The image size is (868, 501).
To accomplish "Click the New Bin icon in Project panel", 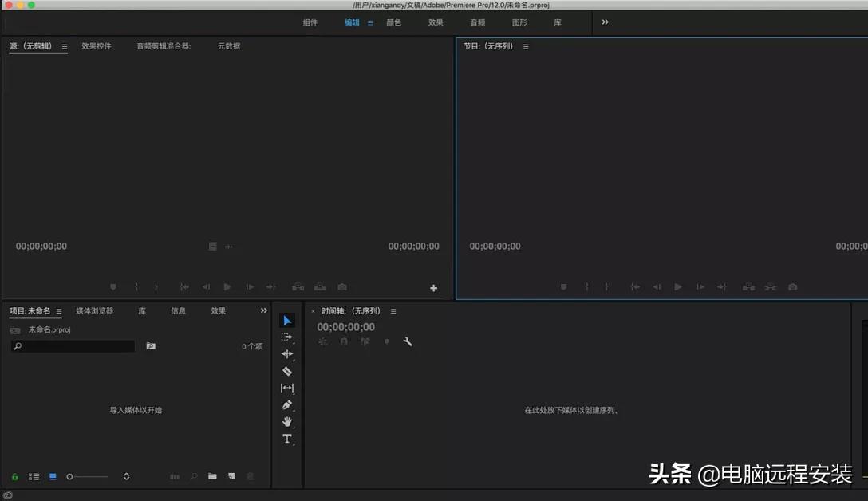I will [211, 476].
